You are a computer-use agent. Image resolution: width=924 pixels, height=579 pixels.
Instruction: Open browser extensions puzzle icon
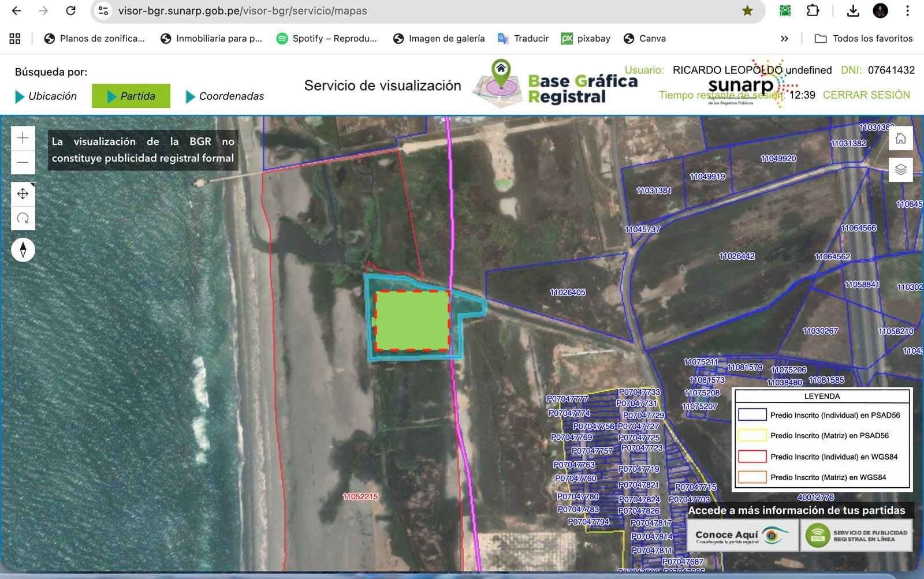813,10
